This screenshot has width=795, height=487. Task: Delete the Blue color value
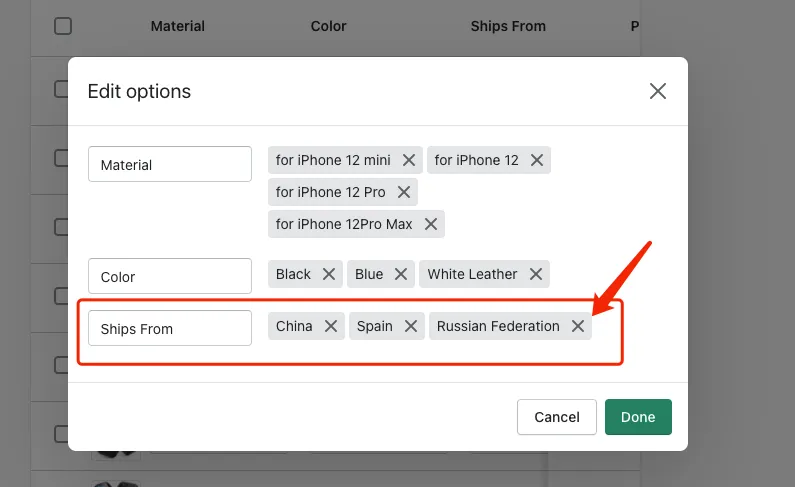click(401, 274)
